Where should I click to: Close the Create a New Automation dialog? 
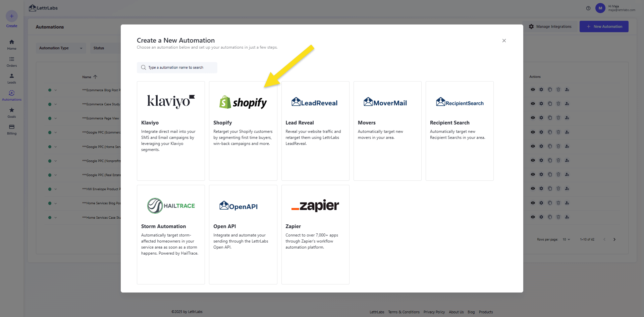[504, 41]
